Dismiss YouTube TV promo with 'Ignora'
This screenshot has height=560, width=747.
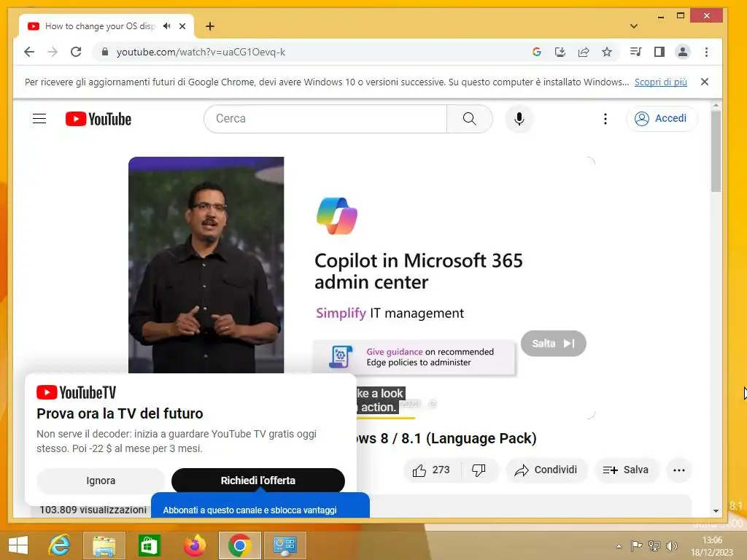point(101,481)
